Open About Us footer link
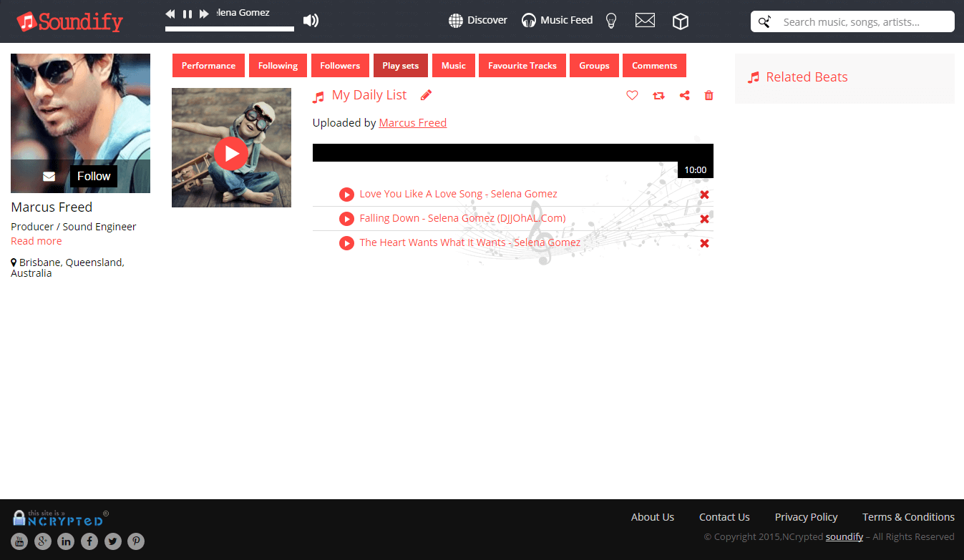 point(653,517)
